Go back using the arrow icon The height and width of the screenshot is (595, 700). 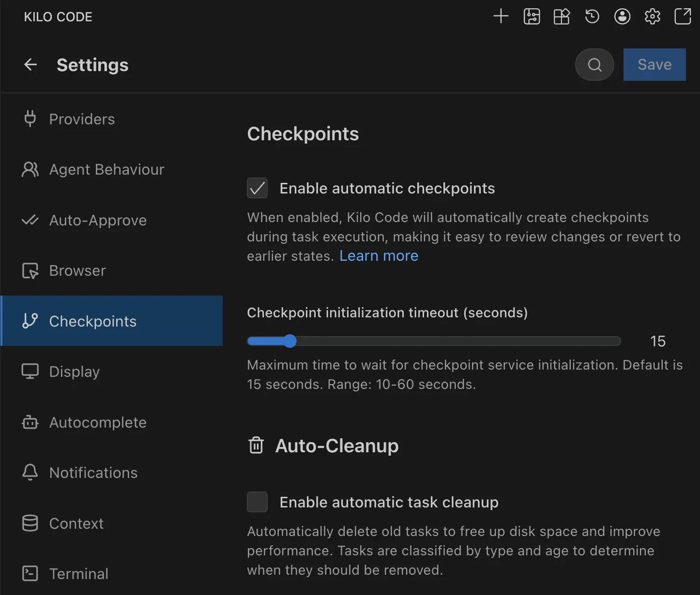[30, 64]
